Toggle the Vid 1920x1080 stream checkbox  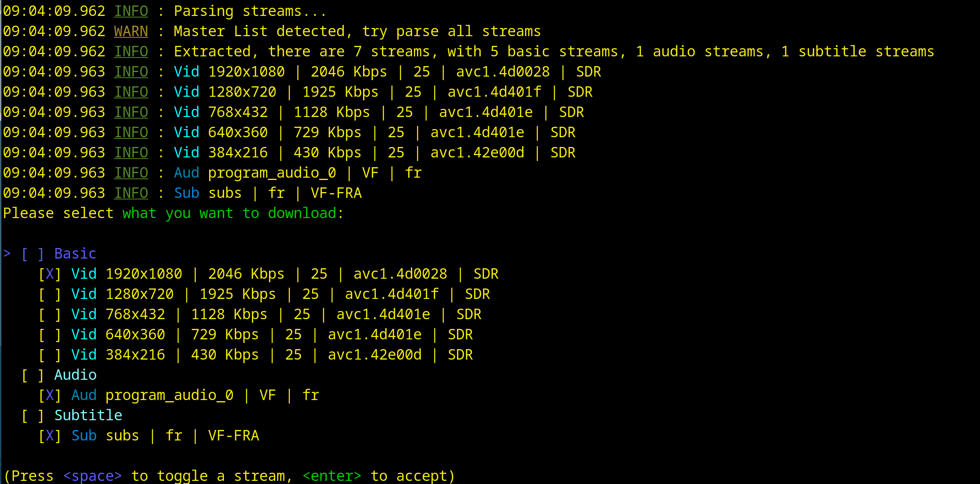pos(50,274)
